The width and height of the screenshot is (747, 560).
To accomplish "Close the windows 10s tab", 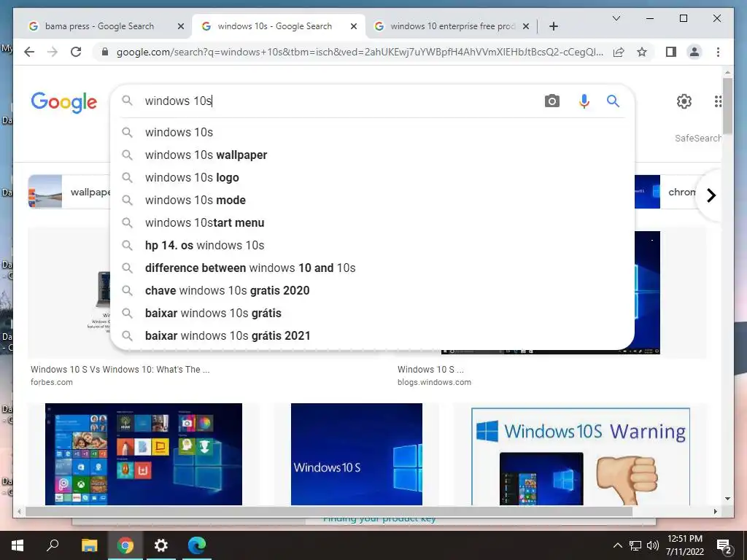I will [x=354, y=27].
